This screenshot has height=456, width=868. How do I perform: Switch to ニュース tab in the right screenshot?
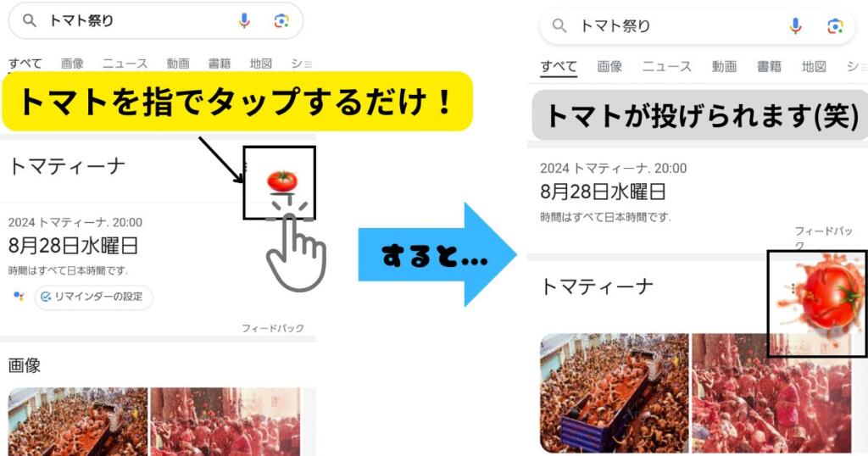click(x=666, y=66)
